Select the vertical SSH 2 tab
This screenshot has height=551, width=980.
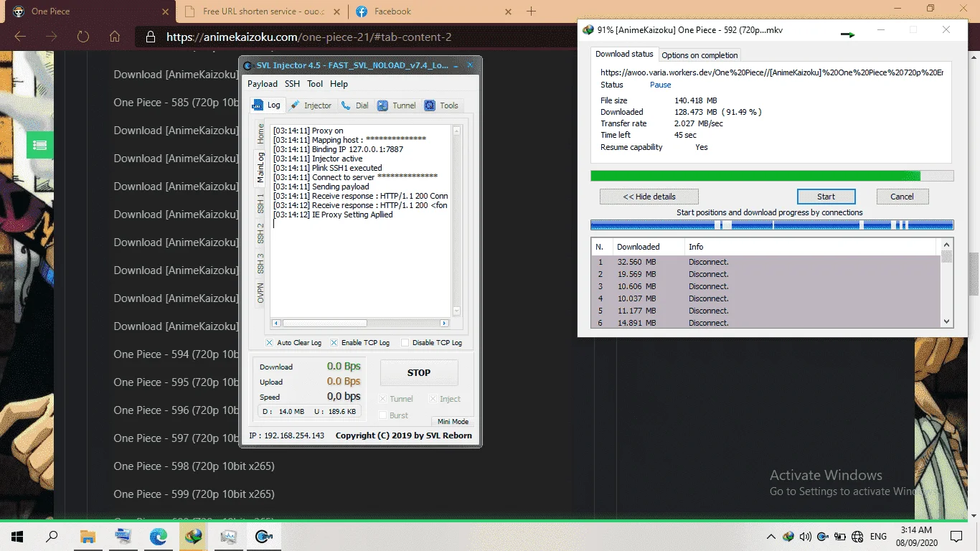coord(260,232)
